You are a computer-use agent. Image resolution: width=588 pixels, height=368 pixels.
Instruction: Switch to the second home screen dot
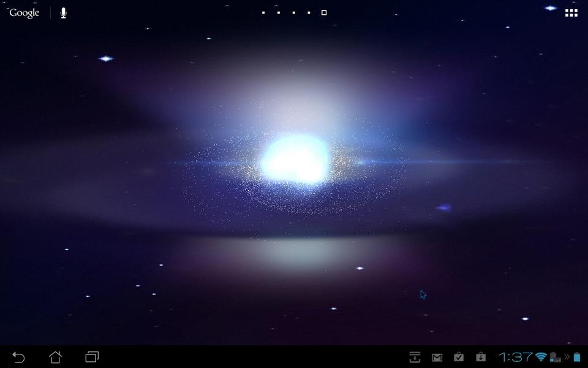pos(279,13)
